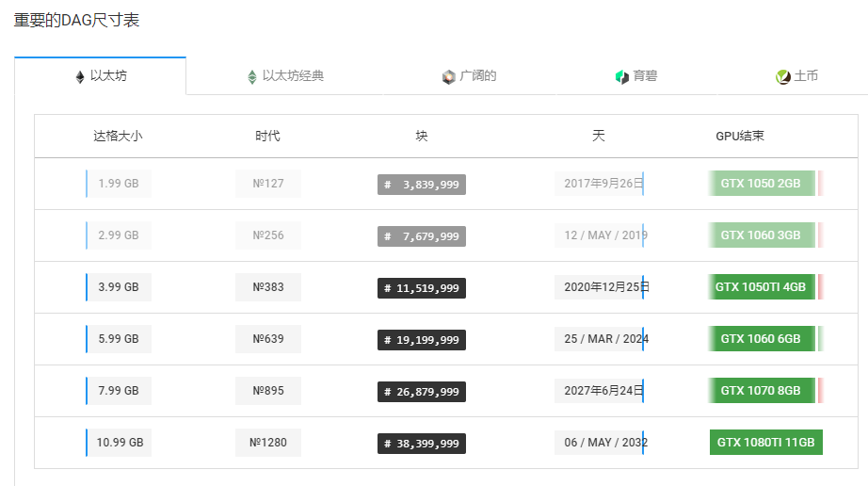Click block badge # 19,199,999
Image resolution: width=868 pixels, height=486 pixels.
click(x=422, y=340)
